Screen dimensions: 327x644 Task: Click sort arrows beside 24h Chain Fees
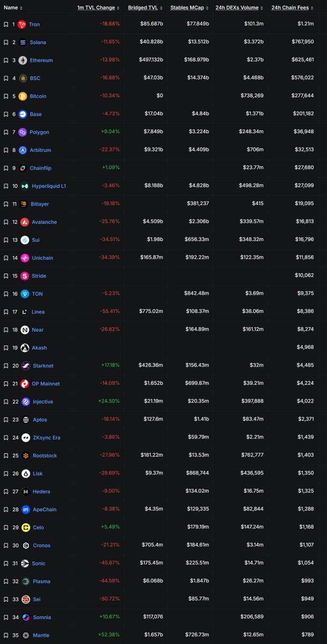[x=313, y=8]
